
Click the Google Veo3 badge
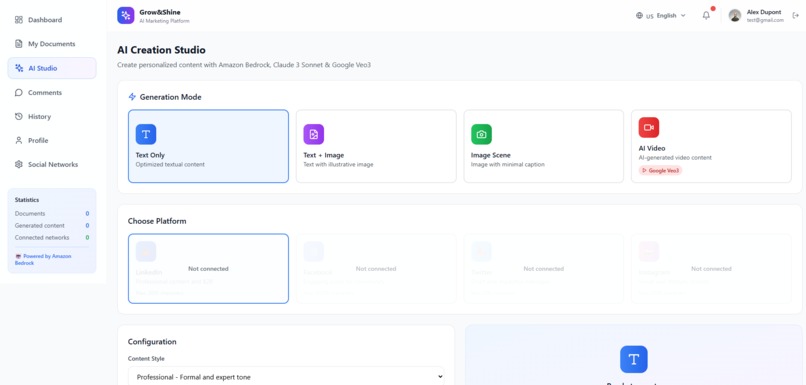coord(661,171)
